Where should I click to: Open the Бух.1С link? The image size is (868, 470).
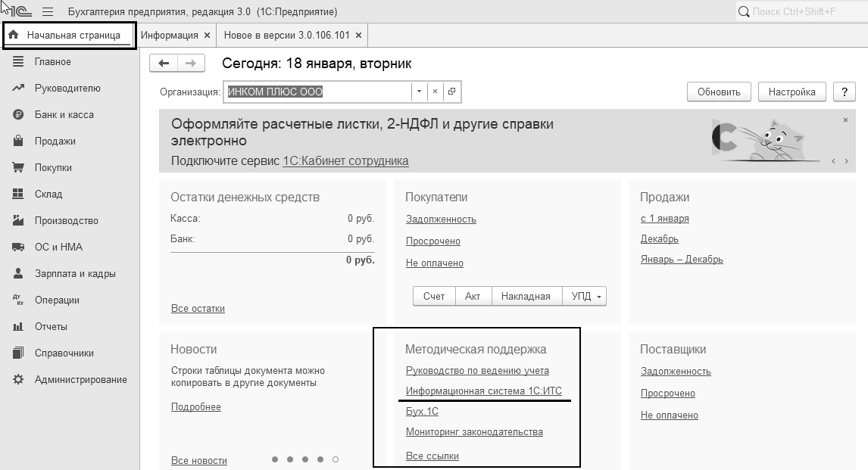(422, 412)
